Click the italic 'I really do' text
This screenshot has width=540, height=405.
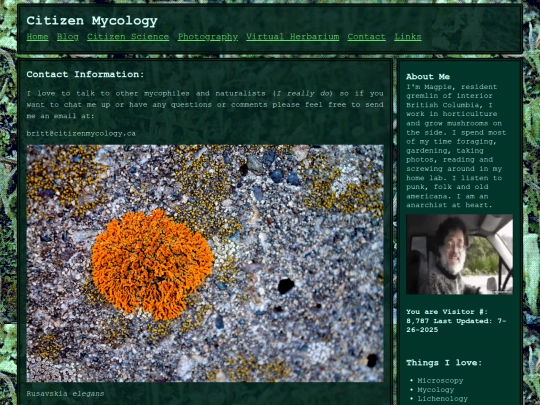(x=304, y=94)
